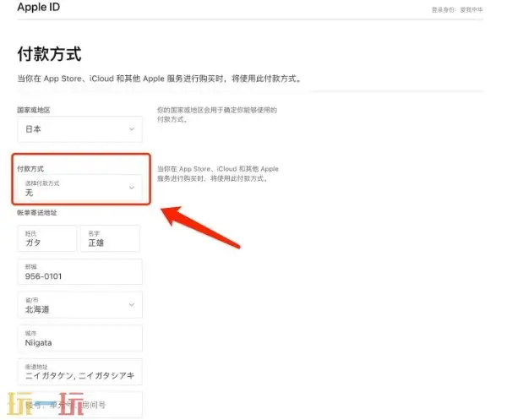Click the apartment/room number field
The width and height of the screenshot is (507, 420).
80,405
